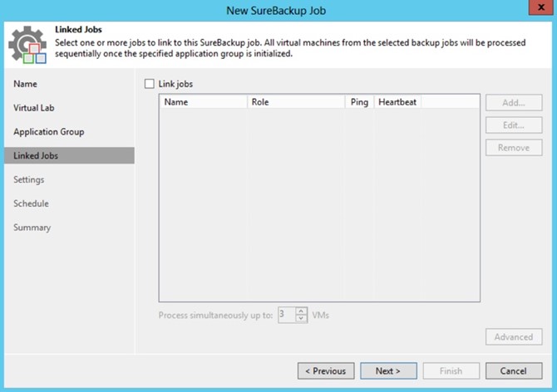This screenshot has height=392, width=557.
Task: Go to the Name wizard step
Action: point(25,84)
